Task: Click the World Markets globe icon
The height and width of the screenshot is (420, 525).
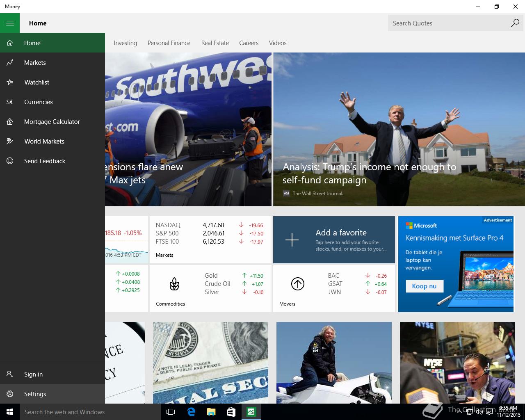Action: 10,141
